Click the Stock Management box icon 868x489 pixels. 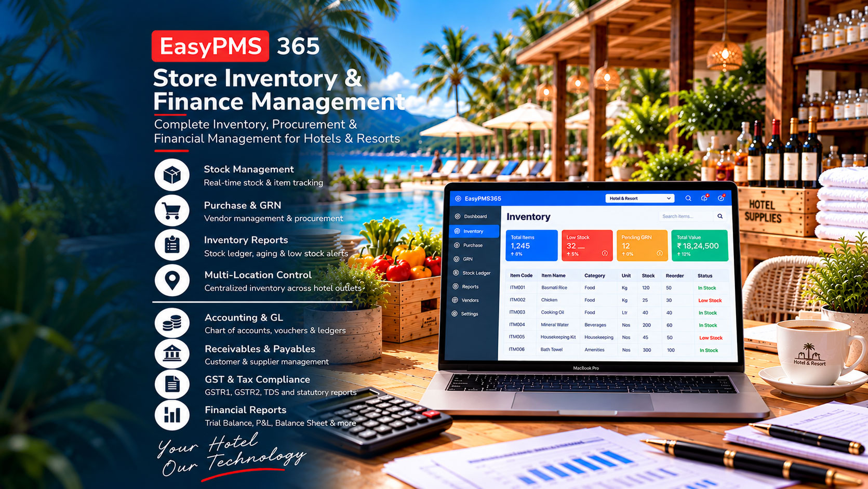click(x=172, y=175)
